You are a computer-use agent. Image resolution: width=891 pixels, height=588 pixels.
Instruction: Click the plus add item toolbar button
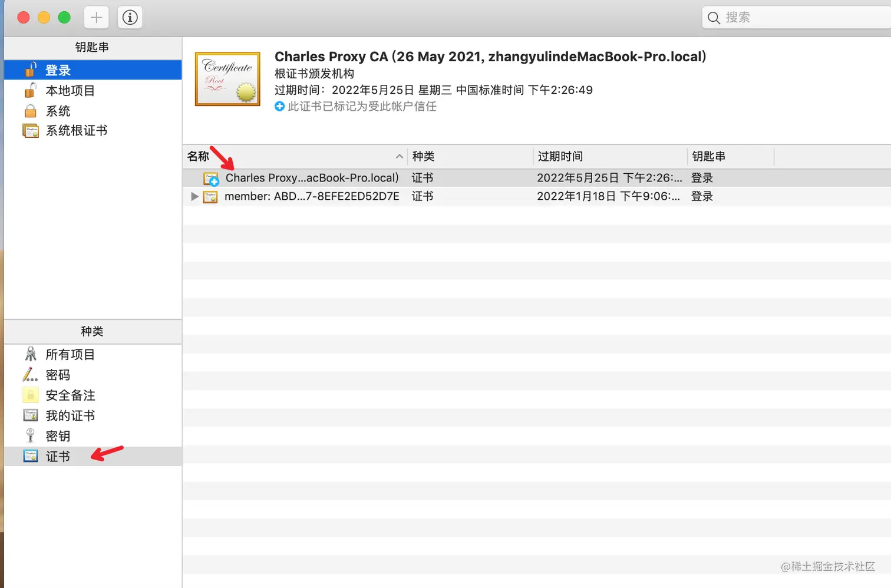coord(96,18)
